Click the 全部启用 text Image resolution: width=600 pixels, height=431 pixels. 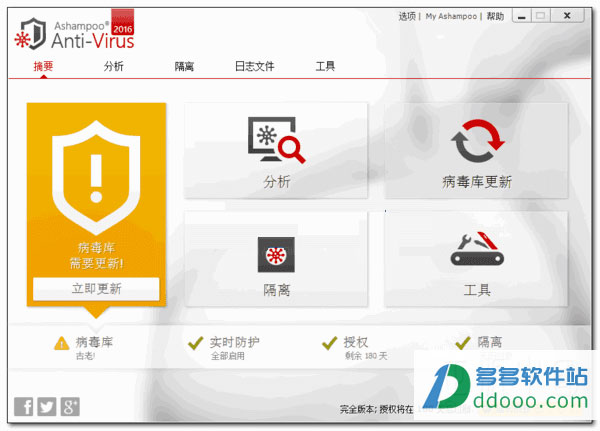coord(228,356)
